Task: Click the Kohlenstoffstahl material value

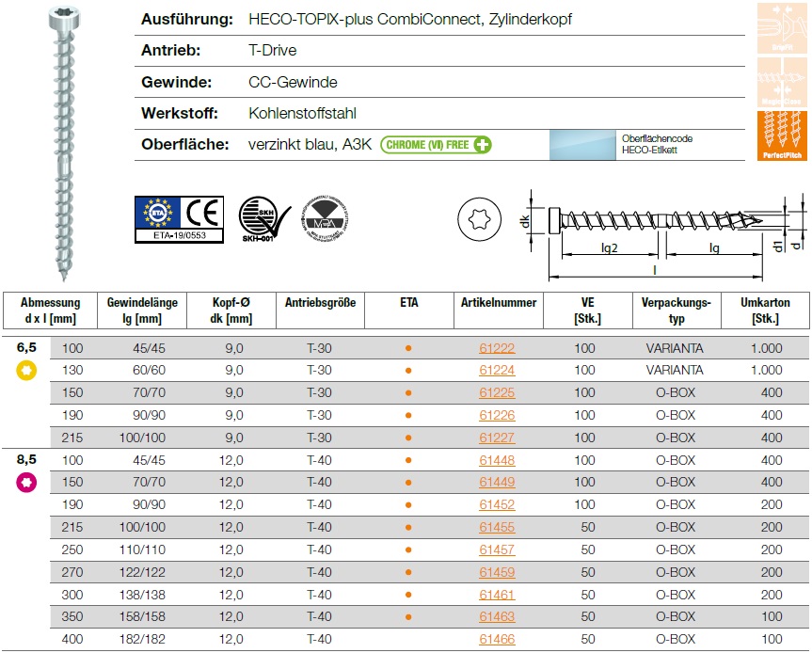Action: tap(302, 113)
